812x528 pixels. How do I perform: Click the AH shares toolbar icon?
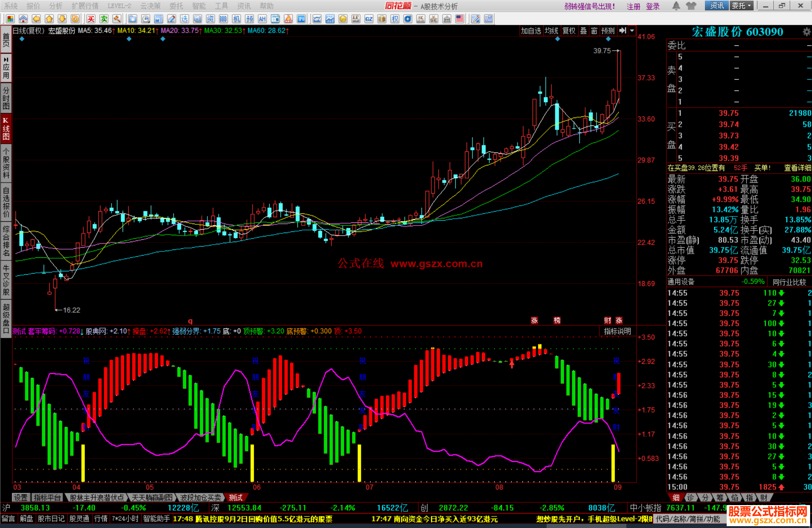[262, 19]
